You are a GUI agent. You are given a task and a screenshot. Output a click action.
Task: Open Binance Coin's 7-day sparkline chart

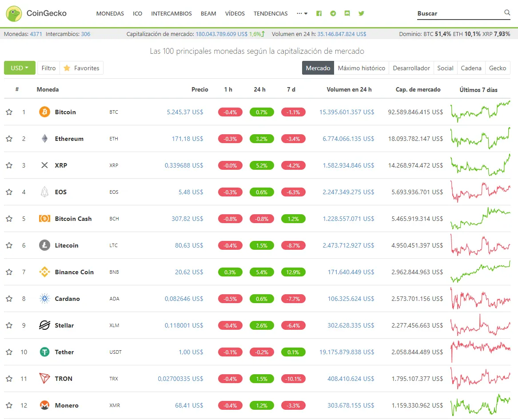480,272
